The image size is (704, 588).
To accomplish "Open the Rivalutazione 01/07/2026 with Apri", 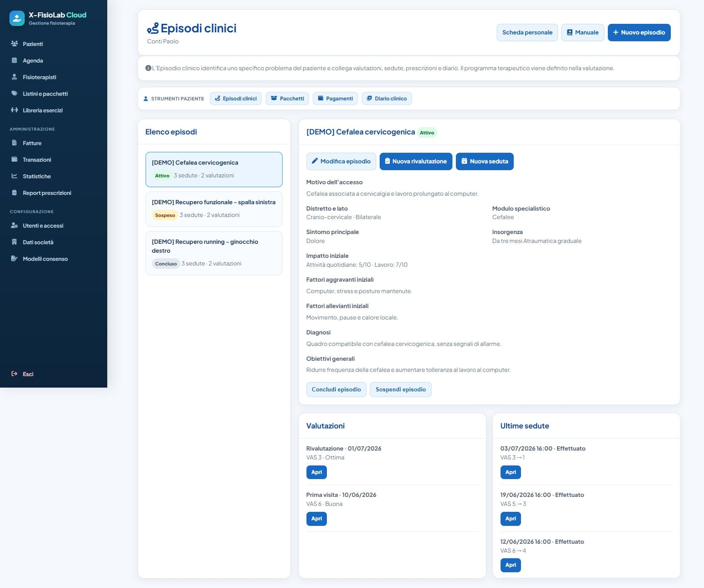I will tap(316, 472).
